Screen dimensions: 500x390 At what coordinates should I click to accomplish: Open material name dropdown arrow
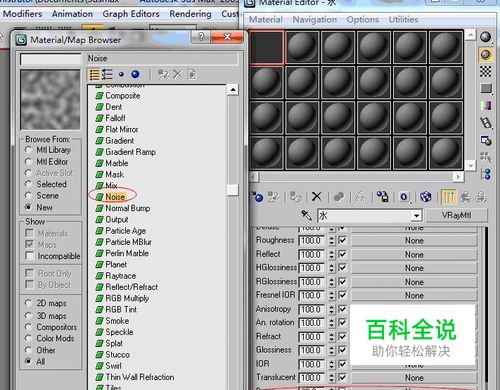(x=416, y=216)
